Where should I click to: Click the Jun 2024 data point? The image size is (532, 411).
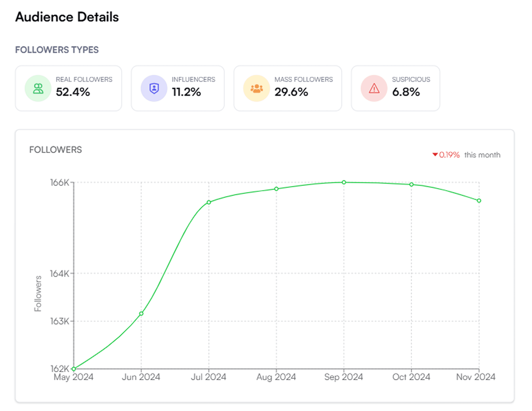(x=141, y=314)
